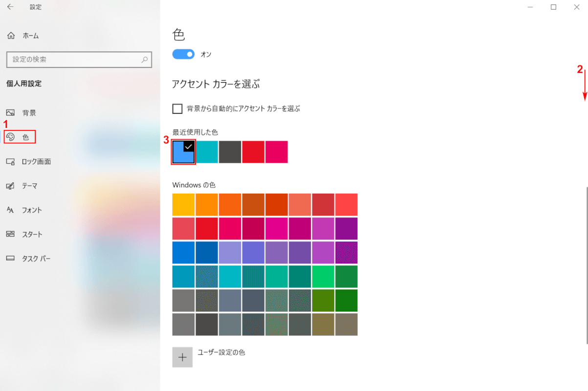
Task: Focus the 設定の検索 search field
Action: click(x=79, y=60)
